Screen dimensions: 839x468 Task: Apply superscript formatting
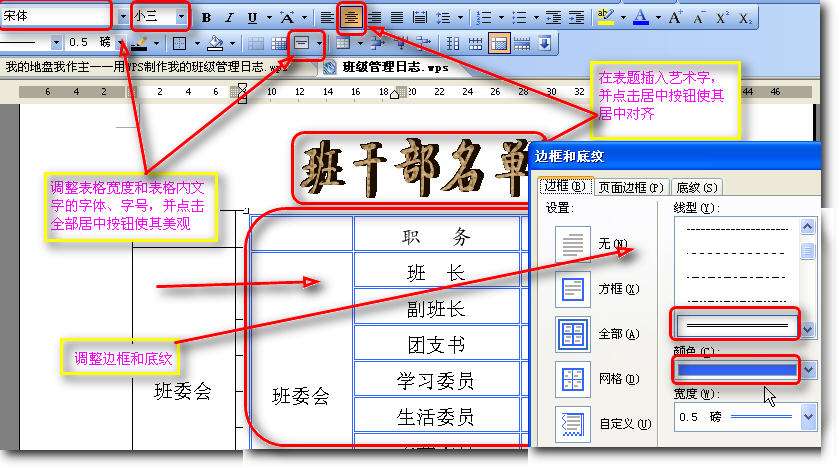click(x=722, y=18)
